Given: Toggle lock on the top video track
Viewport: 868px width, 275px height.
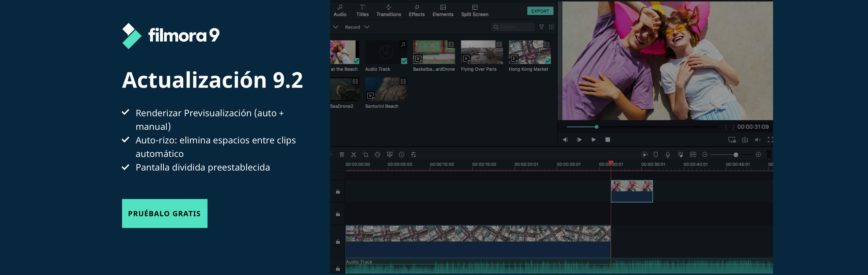Looking at the screenshot, I should (x=338, y=191).
